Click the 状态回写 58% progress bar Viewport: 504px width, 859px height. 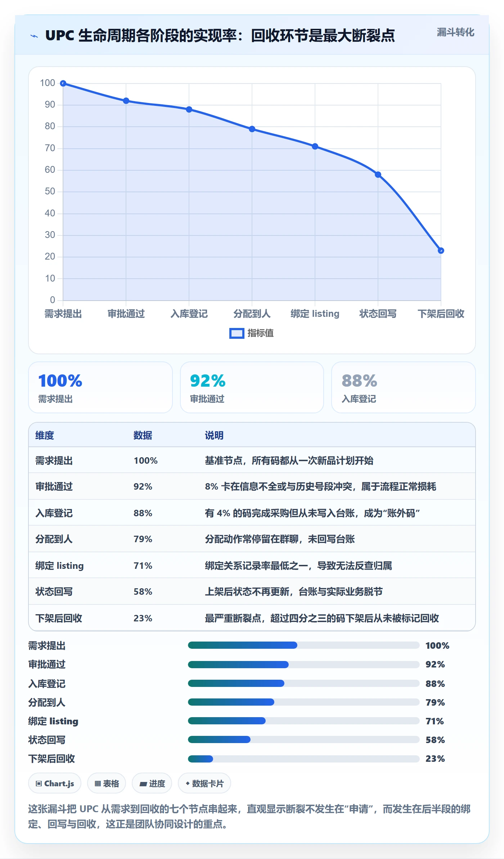(304, 739)
